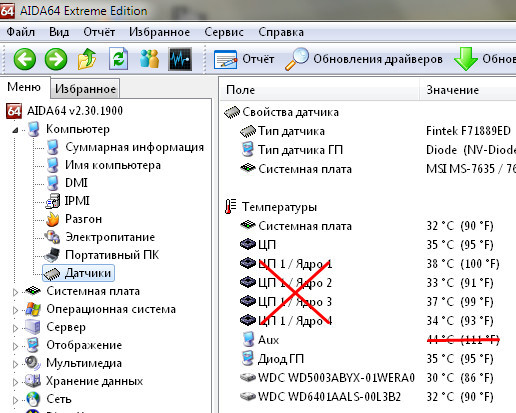Expand the Мультимедиа tree node
Screen dimensions: 516x413
click(15, 364)
